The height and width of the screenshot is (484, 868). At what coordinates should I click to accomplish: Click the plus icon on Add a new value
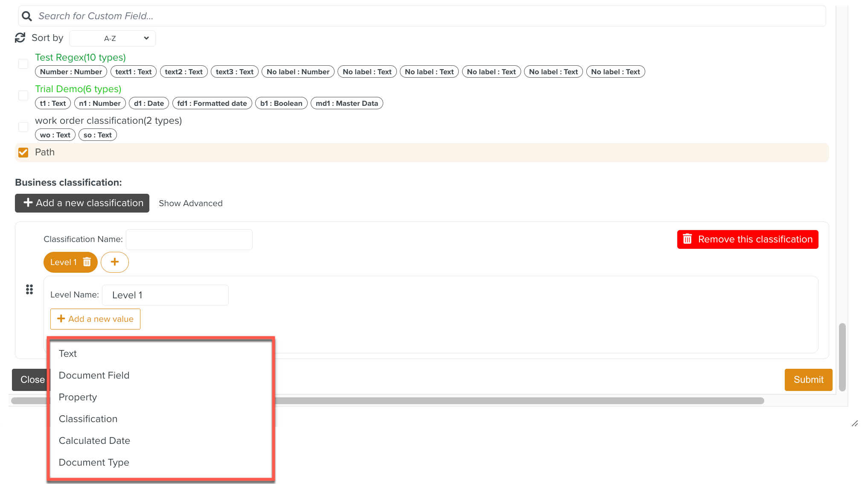pos(61,319)
